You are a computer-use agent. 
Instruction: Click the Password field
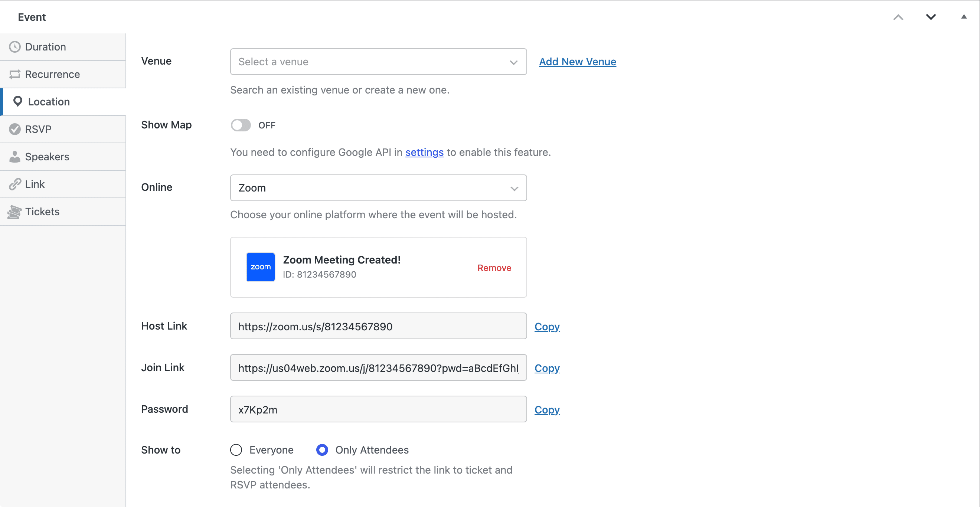(x=379, y=409)
